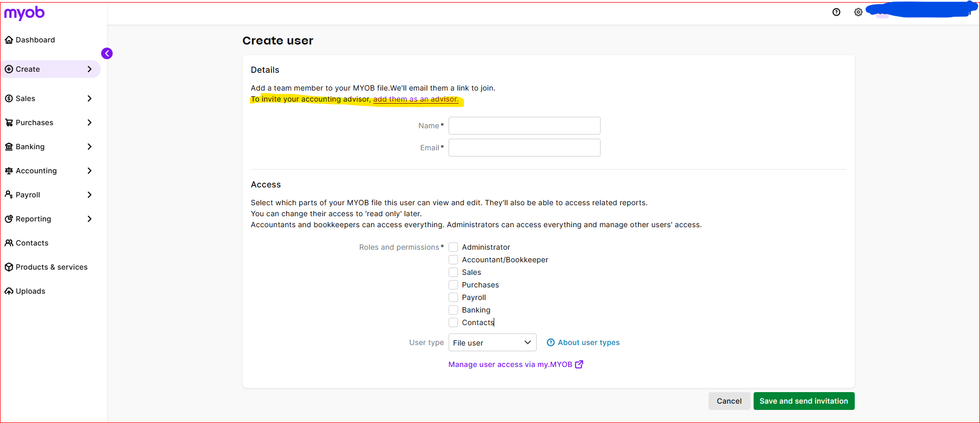Open Manage user access via my.MYOB
Image resolution: width=980 pixels, height=423 pixels.
pos(510,364)
